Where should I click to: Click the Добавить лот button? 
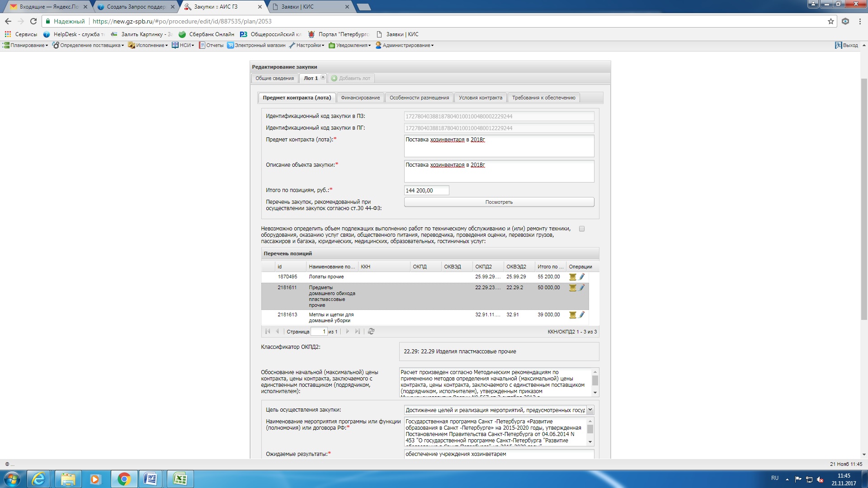point(351,78)
